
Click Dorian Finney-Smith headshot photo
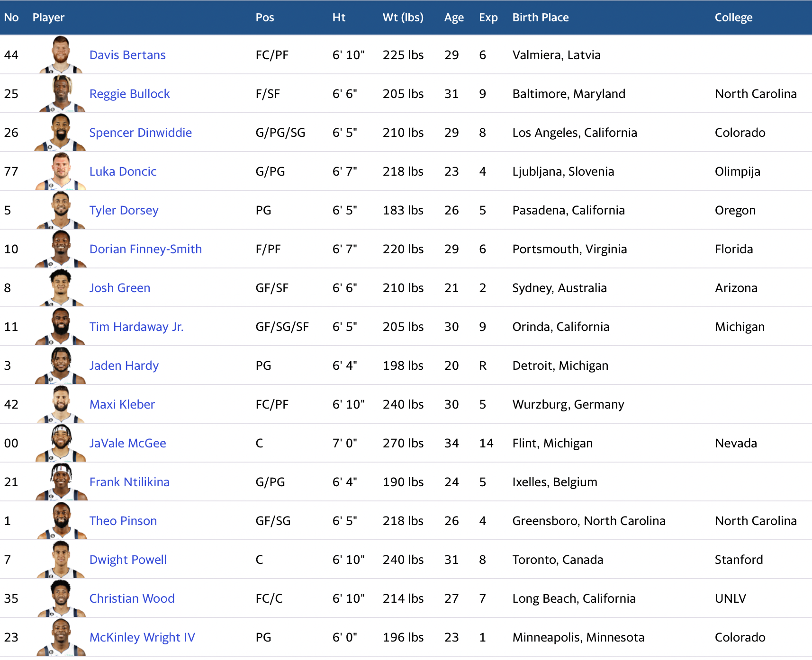pyautogui.click(x=61, y=249)
